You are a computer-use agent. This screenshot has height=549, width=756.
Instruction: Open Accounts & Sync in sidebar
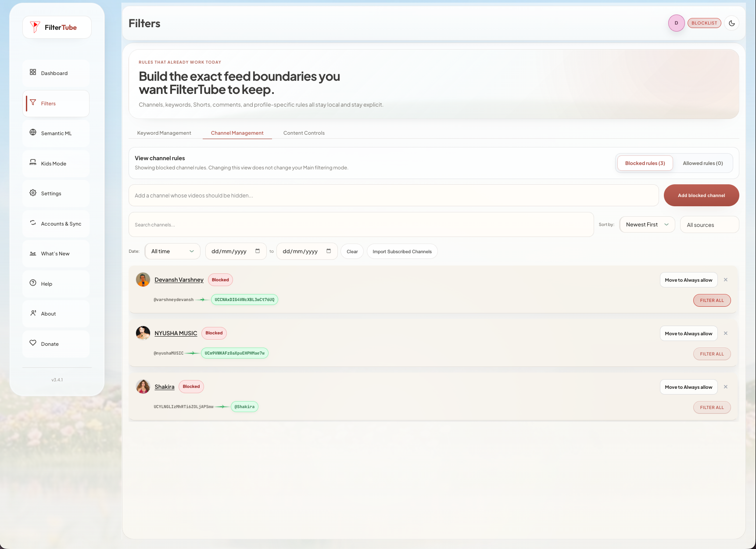click(56, 223)
